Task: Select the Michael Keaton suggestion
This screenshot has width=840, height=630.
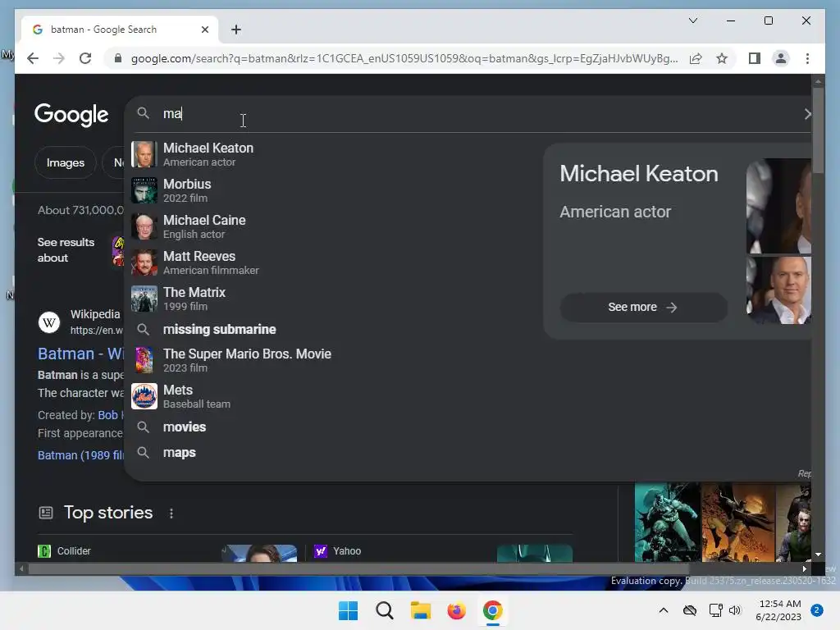Action: (x=332, y=154)
